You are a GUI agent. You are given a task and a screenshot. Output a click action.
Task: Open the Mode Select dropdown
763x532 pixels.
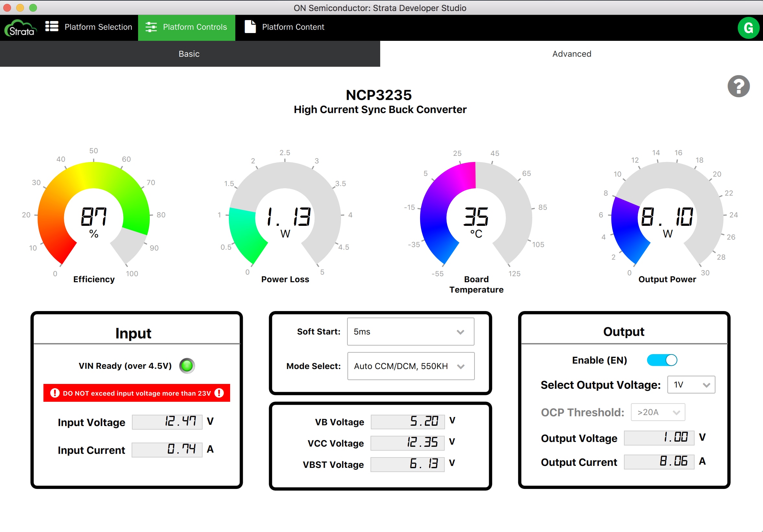pos(410,366)
